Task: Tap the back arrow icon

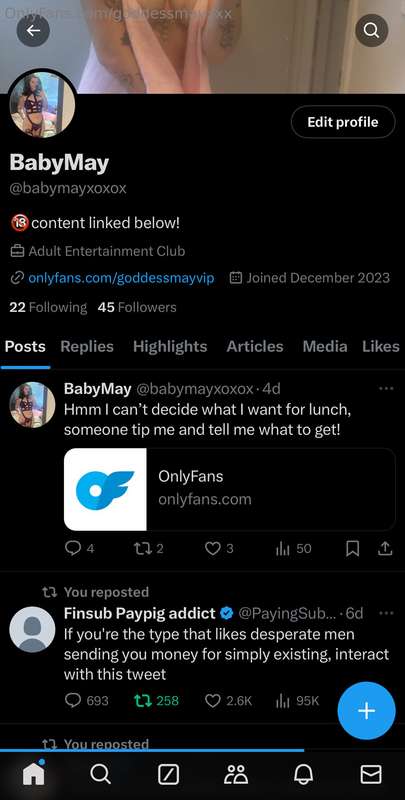Action: tap(33, 31)
